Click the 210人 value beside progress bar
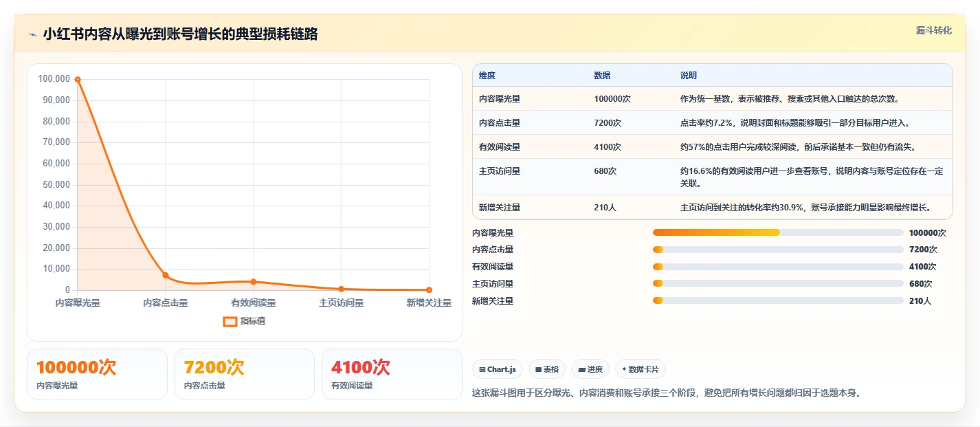 920,301
